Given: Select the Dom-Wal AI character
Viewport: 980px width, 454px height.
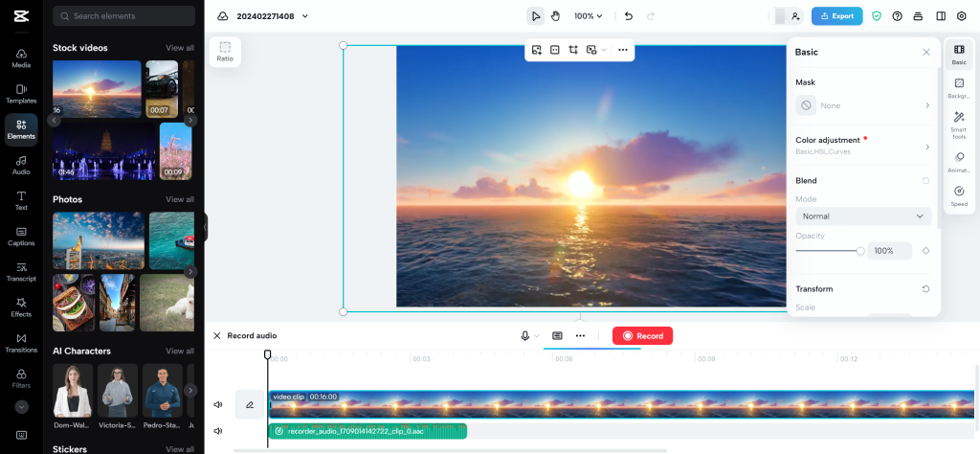Looking at the screenshot, I should coord(73,391).
